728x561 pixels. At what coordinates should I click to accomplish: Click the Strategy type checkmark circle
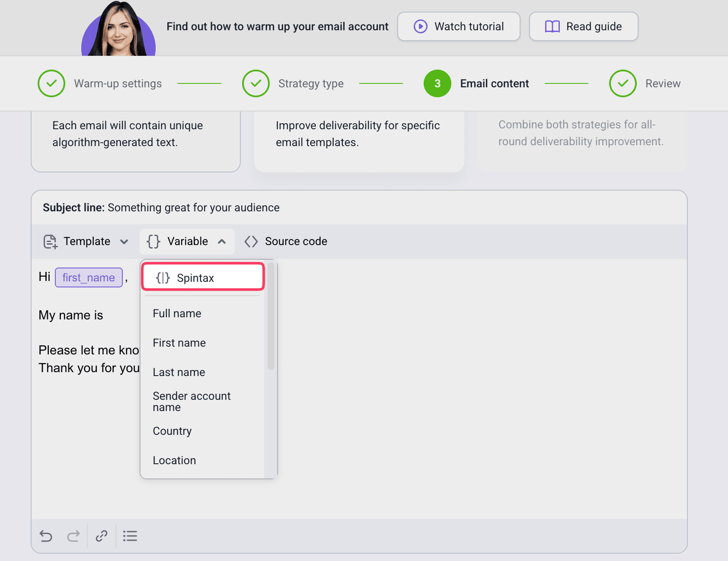click(256, 83)
